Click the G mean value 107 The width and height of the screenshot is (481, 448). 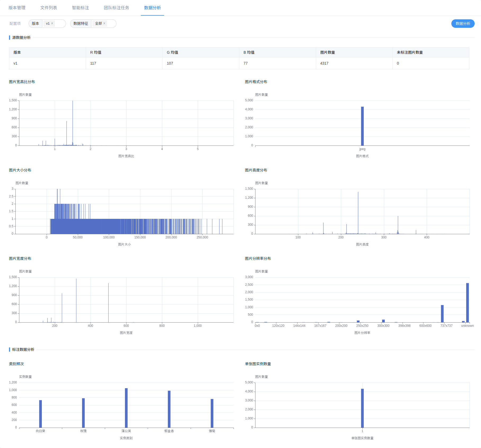pos(170,63)
